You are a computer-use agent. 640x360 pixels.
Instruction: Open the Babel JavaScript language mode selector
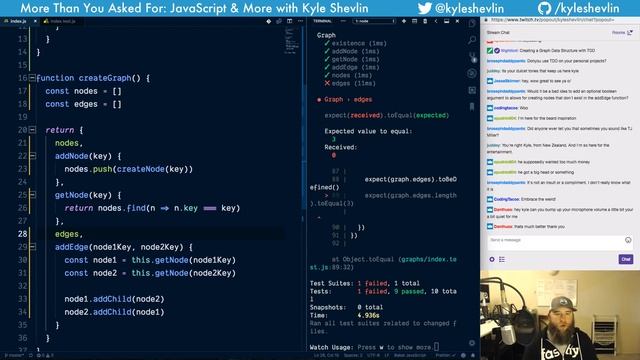pos(410,356)
